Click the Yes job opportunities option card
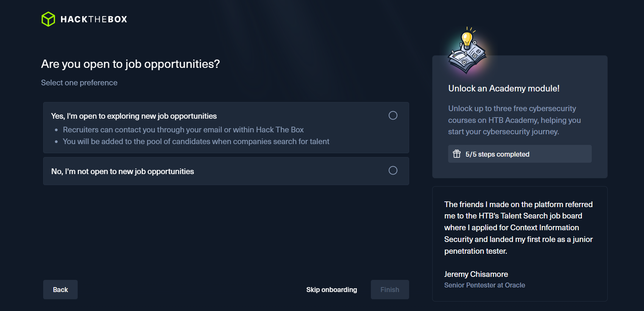This screenshot has width=644, height=311. pyautogui.click(x=226, y=128)
